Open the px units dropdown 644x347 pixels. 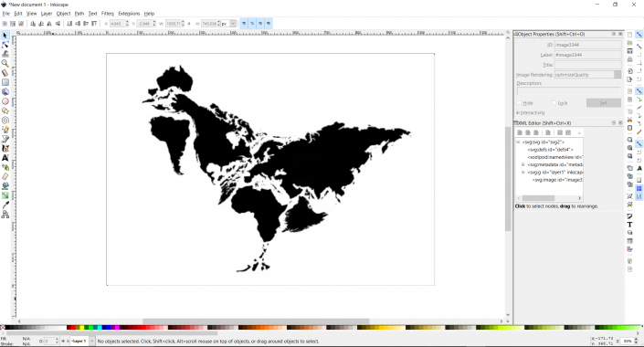coord(228,24)
